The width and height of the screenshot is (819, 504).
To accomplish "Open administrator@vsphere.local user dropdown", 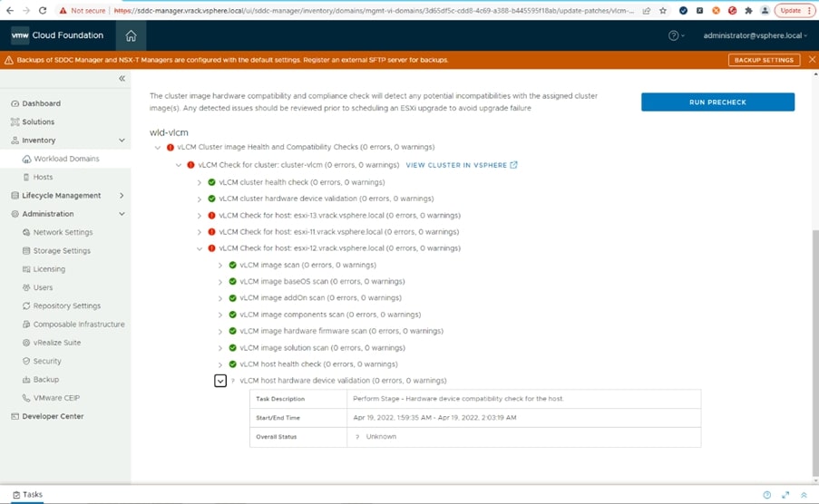I will (x=755, y=35).
